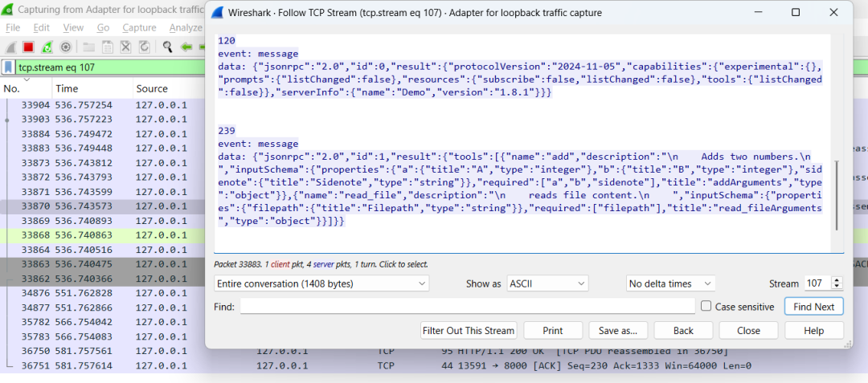Select packet row 33883 in packet list
The width and height of the screenshot is (868, 383).
(102, 148)
